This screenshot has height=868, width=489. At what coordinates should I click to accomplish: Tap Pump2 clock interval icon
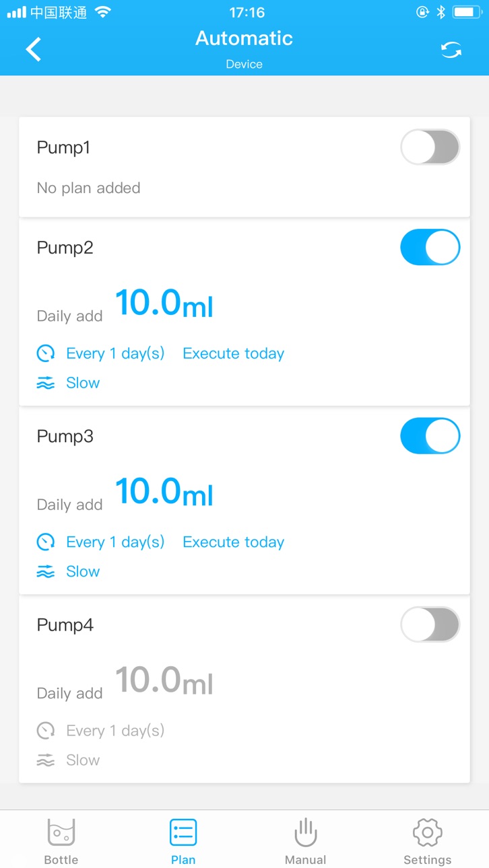[45, 353]
